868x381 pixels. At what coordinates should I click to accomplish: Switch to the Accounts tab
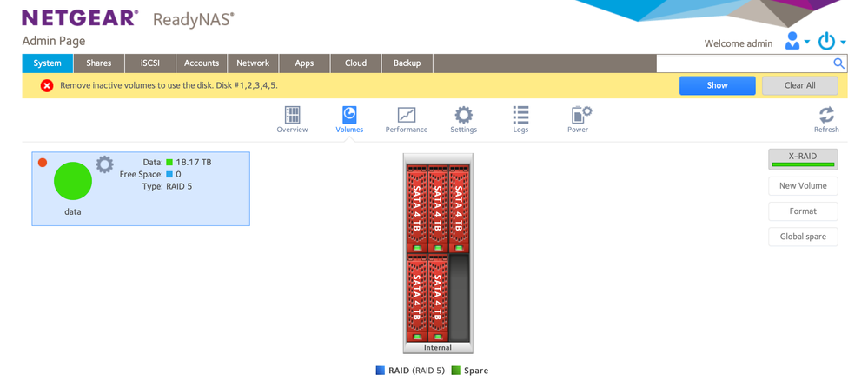click(202, 63)
